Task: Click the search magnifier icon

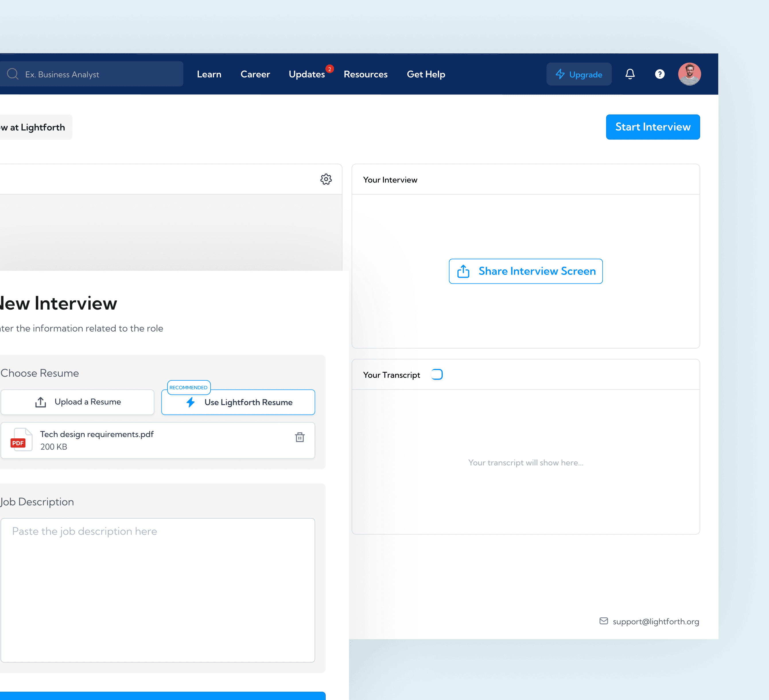Action: point(13,74)
